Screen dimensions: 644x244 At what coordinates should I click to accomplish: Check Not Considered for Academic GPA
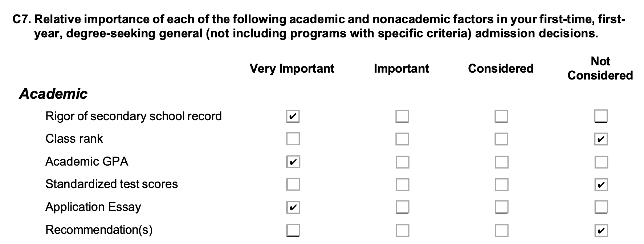coord(601,162)
